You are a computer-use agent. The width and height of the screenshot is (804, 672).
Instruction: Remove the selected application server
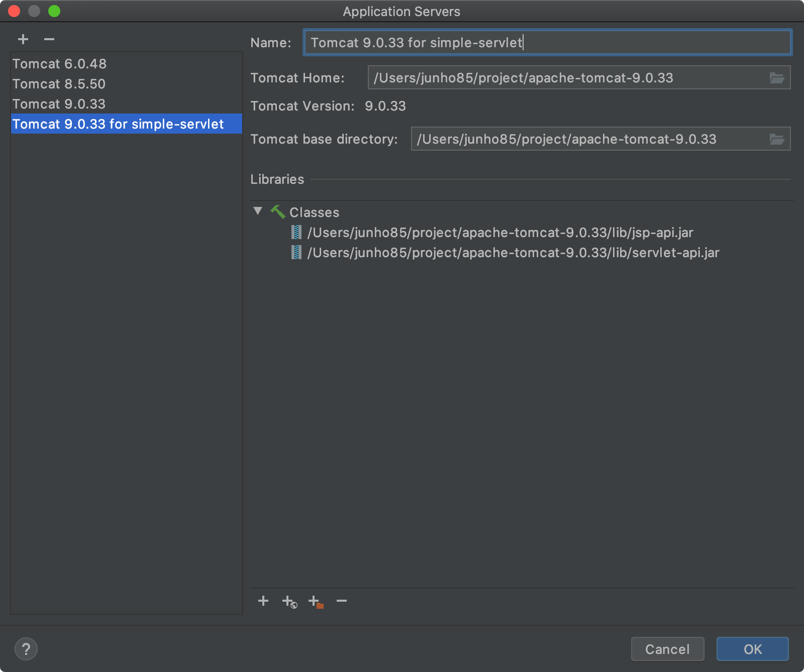coord(49,39)
